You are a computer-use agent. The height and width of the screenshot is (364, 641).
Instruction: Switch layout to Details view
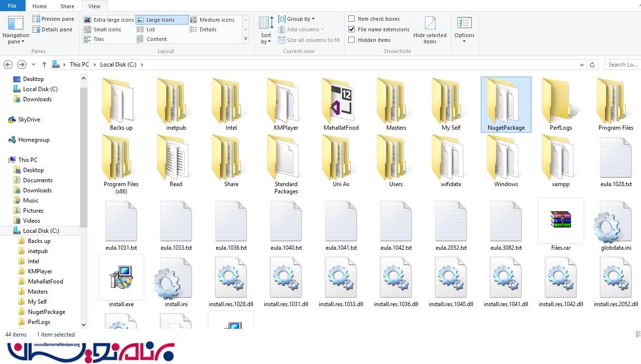203,29
